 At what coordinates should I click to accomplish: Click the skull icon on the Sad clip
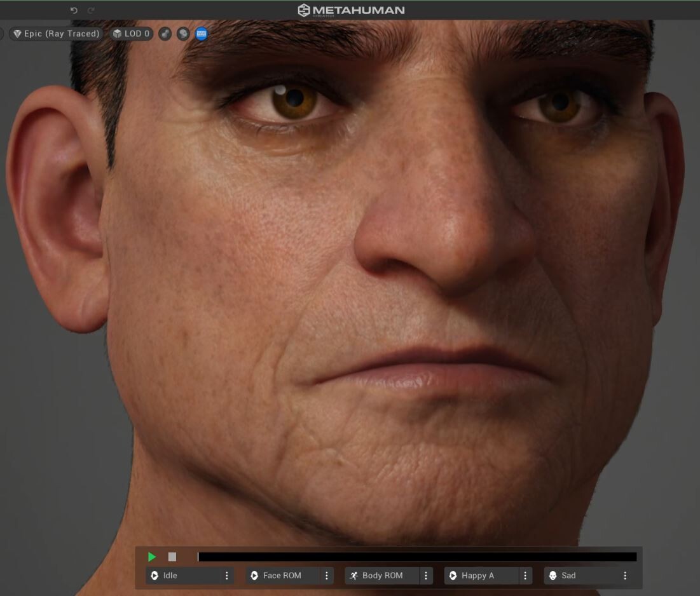click(552, 576)
